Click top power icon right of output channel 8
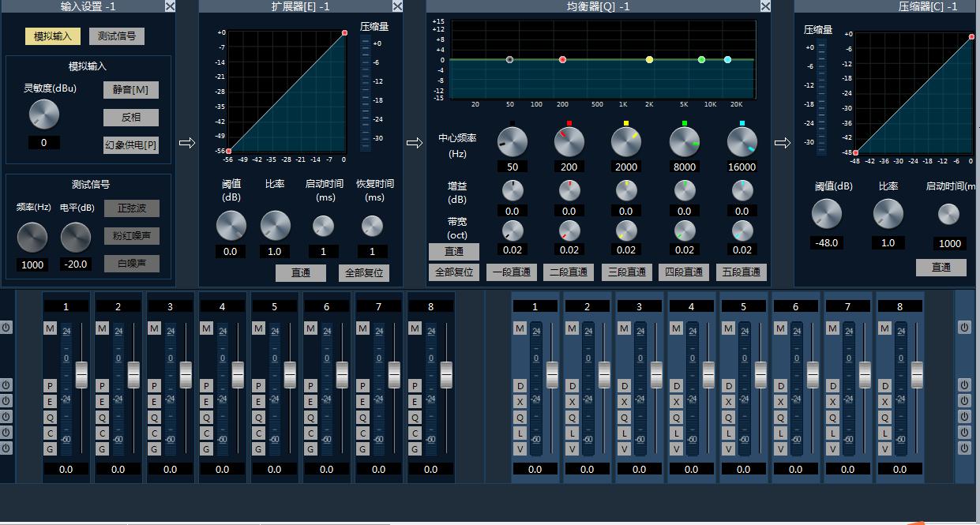 coord(964,327)
